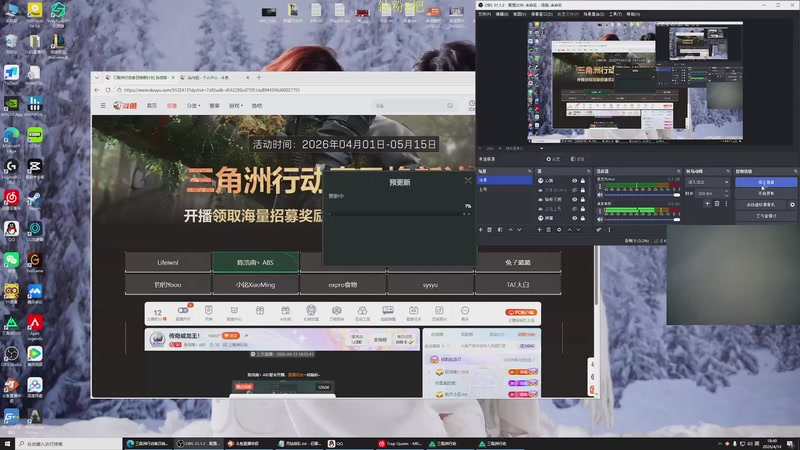Toggle lock on 文本 source
Screen dimensions: 800x450
[583, 190]
